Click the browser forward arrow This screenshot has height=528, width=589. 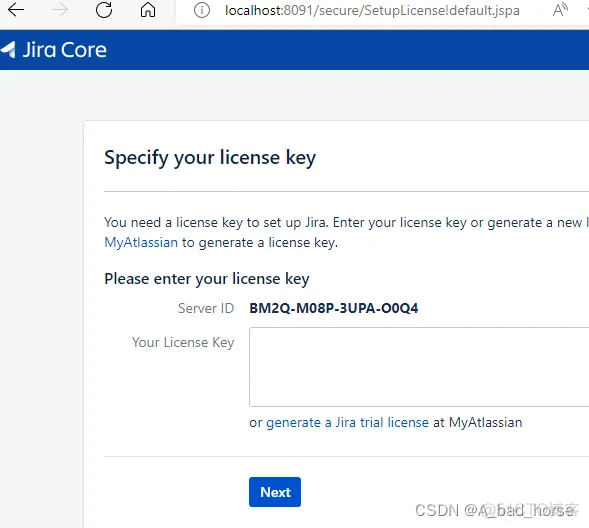point(59,10)
